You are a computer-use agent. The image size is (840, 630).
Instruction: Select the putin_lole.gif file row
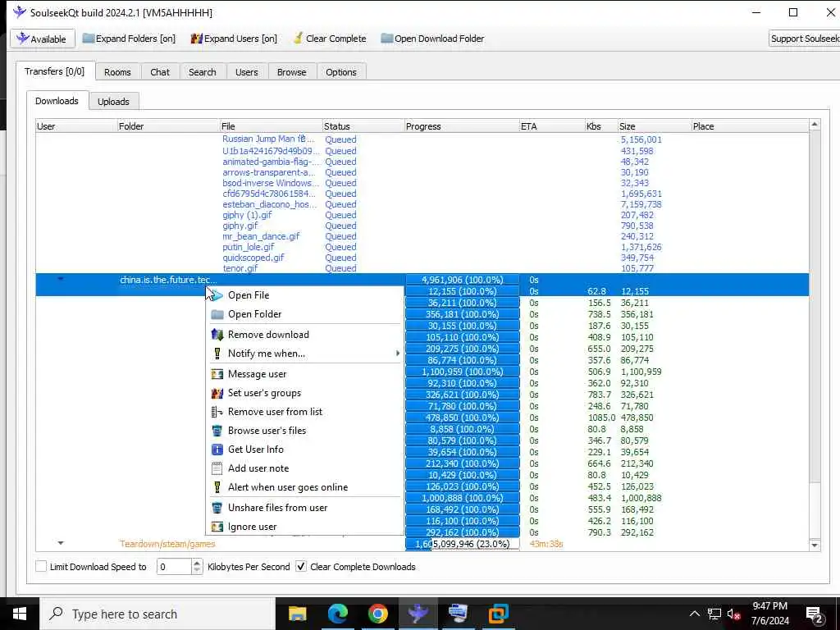(x=422, y=247)
